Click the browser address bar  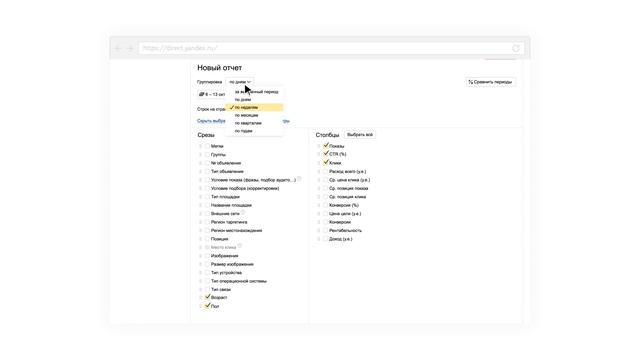(331, 48)
